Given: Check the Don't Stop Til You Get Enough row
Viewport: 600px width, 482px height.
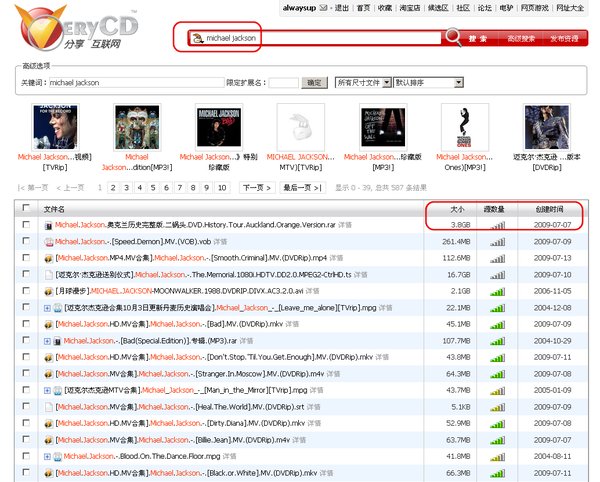Looking at the screenshot, I should [26, 357].
